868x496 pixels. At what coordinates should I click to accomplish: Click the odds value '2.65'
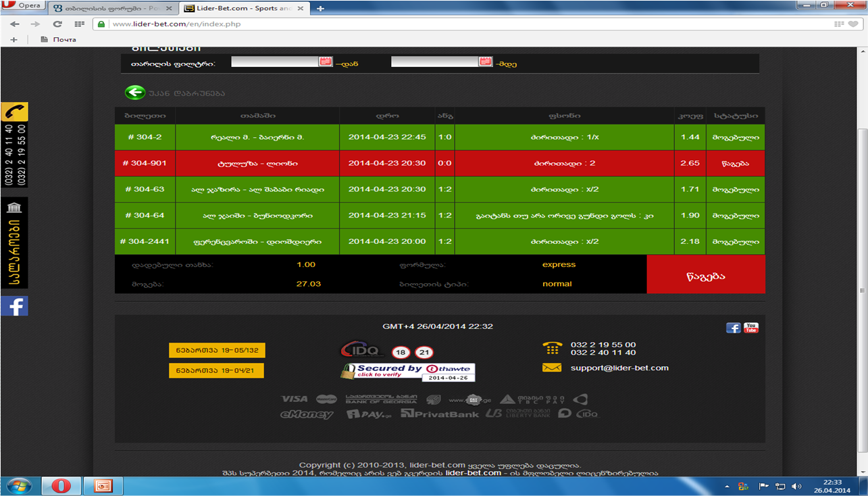tap(690, 163)
